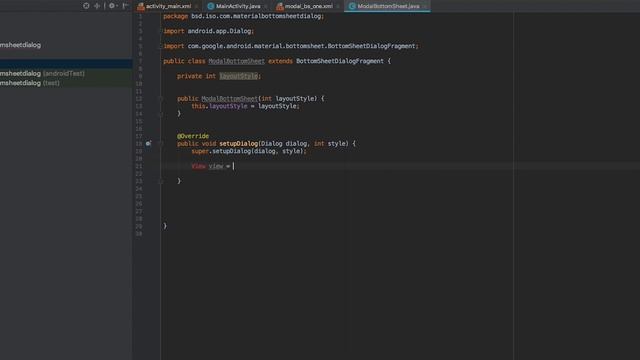Click the XML file icon on modal_bs_one.xml tab
The image size is (640, 360).
(280, 6)
